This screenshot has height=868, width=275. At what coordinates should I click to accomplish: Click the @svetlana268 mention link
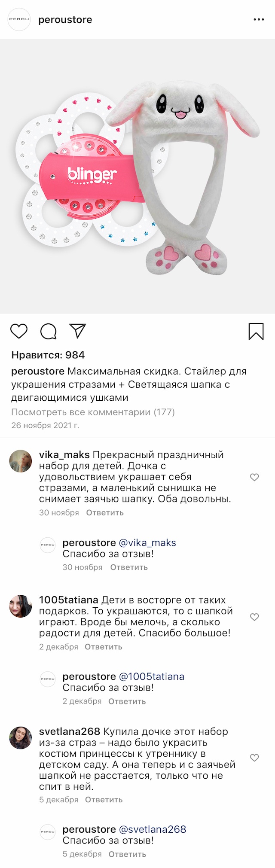click(153, 829)
